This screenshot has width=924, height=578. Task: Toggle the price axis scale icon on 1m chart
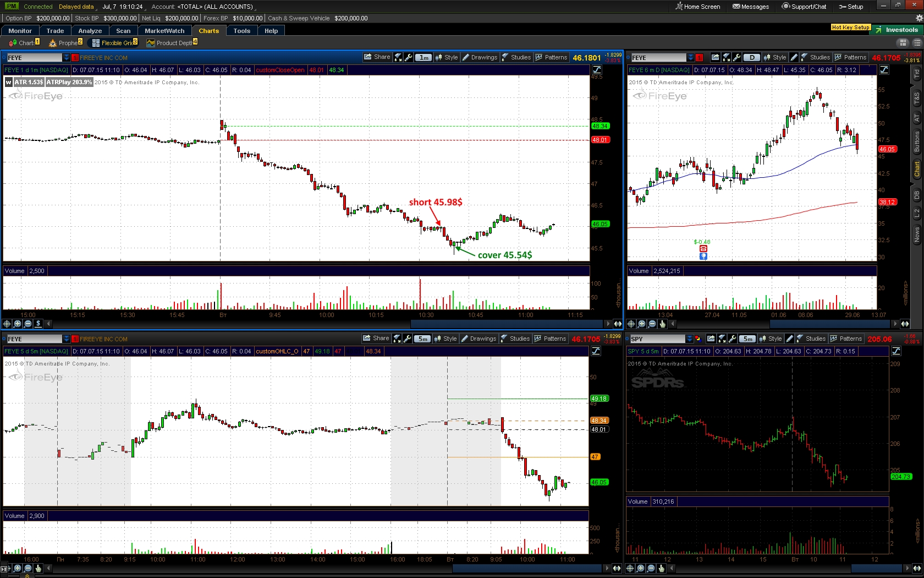click(597, 70)
